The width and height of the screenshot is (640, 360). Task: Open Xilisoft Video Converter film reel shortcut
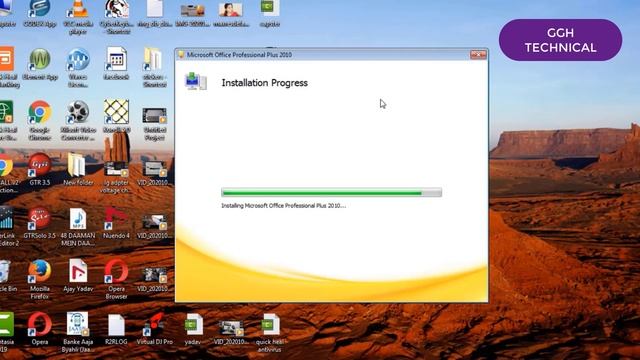[78, 112]
